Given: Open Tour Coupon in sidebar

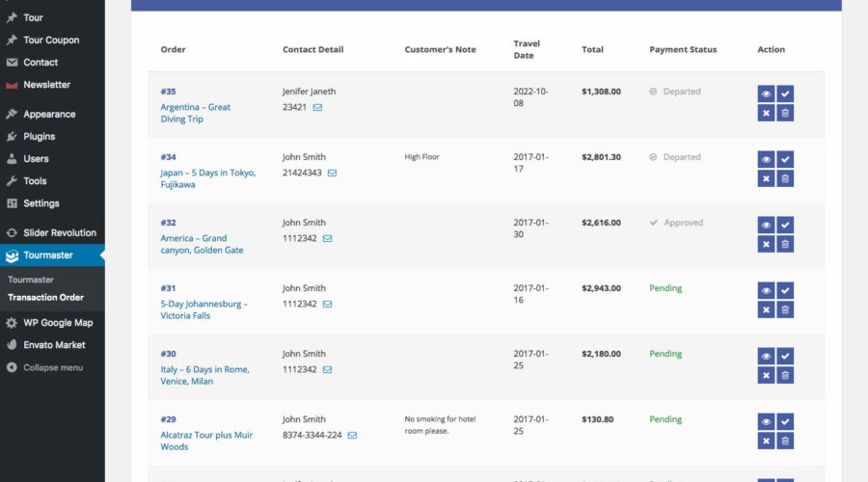Looking at the screenshot, I should [50, 40].
